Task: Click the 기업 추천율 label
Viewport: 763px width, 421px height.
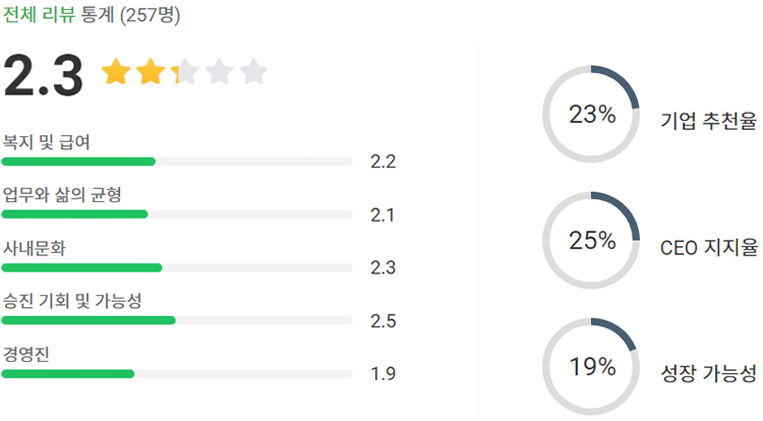Action: tap(708, 121)
